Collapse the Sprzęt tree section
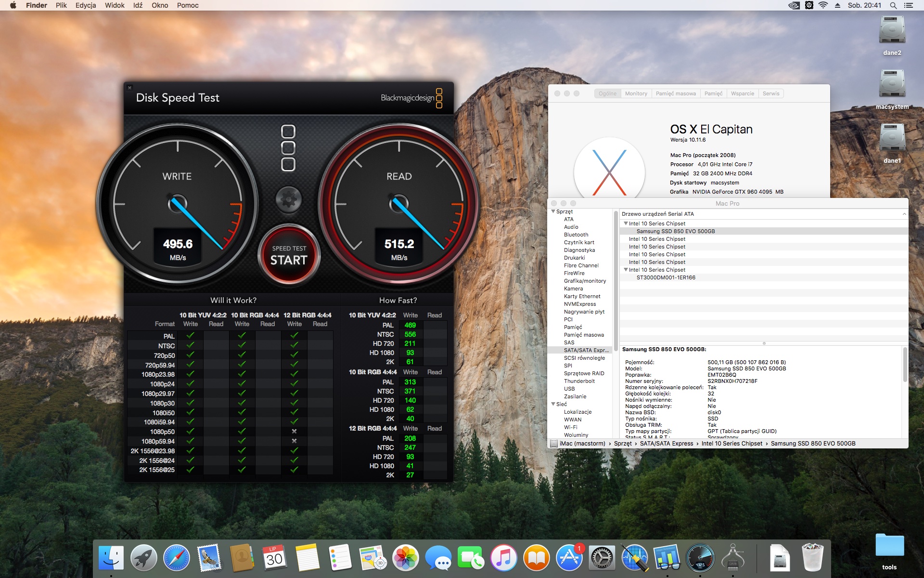This screenshot has height=578, width=924. click(553, 211)
